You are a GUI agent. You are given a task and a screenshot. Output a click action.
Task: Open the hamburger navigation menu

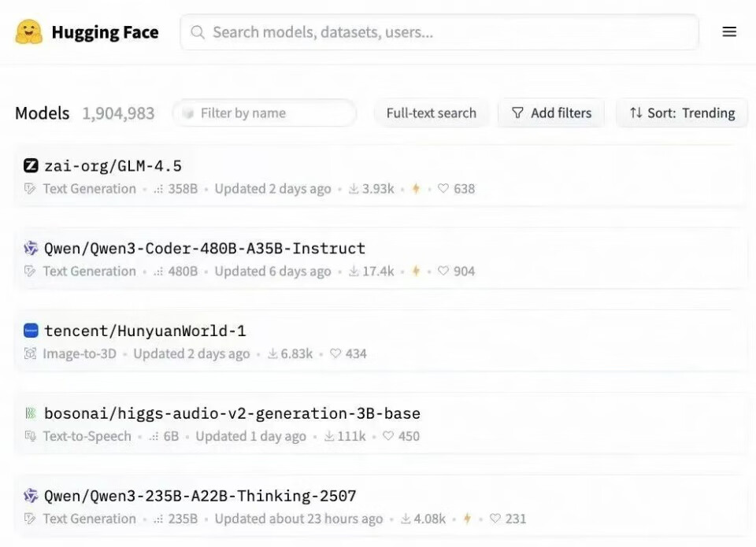click(729, 32)
